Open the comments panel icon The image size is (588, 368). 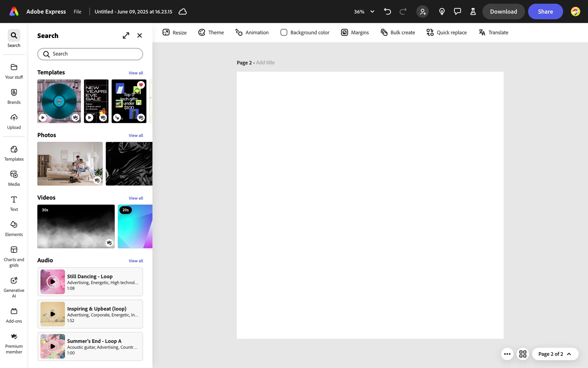tap(457, 12)
